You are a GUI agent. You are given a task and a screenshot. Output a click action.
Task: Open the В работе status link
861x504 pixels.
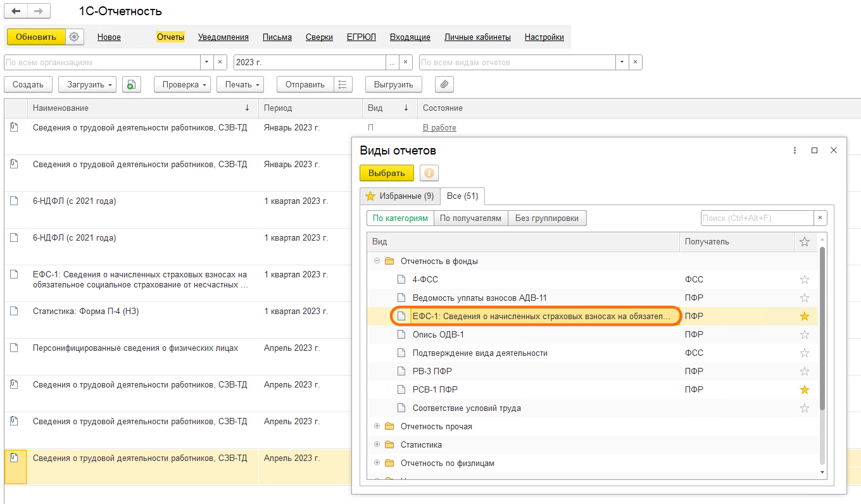point(439,127)
